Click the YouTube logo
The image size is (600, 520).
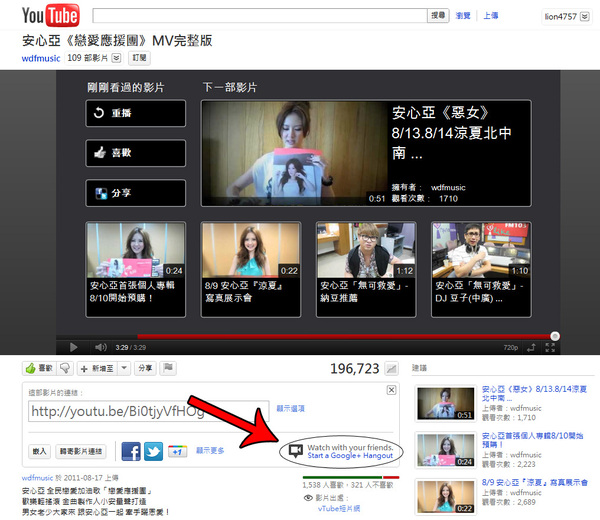(x=51, y=15)
